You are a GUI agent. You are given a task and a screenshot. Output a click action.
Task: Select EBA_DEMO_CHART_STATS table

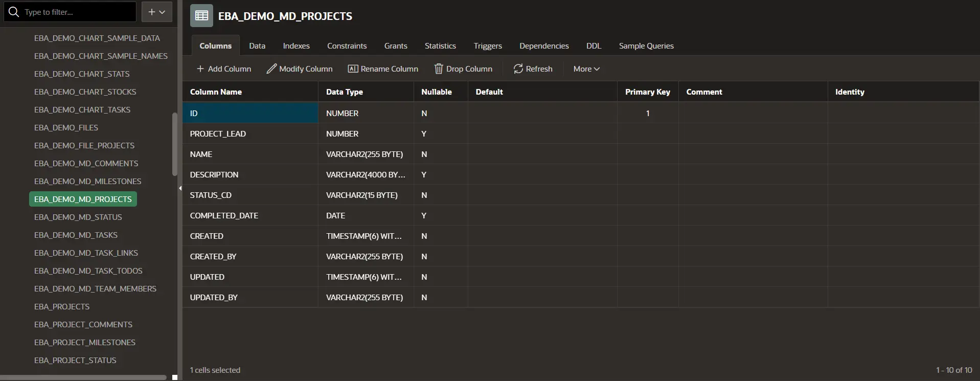pyautogui.click(x=82, y=74)
